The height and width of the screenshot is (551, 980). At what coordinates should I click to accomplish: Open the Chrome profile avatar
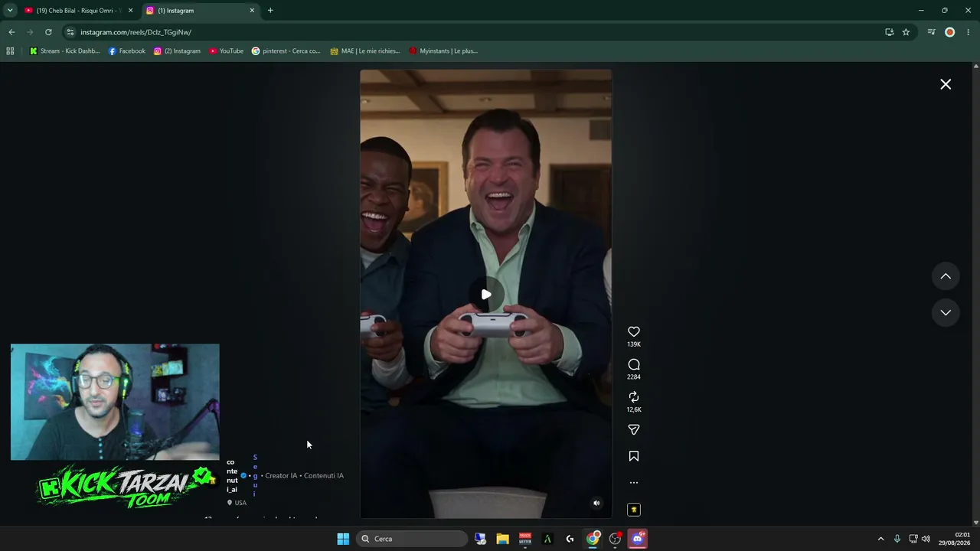pos(950,32)
